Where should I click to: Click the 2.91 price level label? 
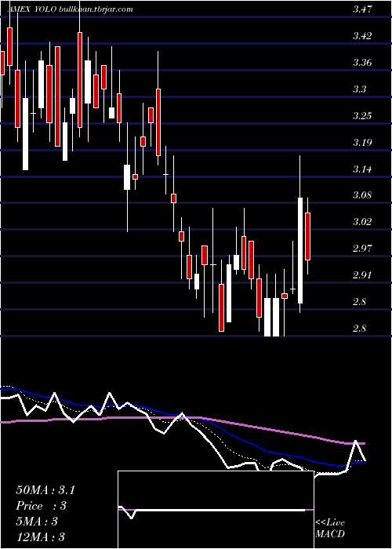click(x=362, y=274)
